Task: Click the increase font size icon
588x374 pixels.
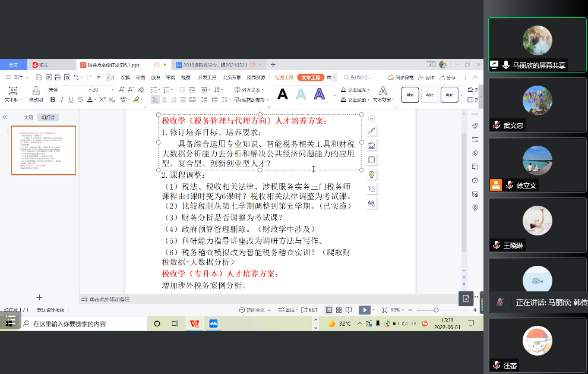Action: 122,90
